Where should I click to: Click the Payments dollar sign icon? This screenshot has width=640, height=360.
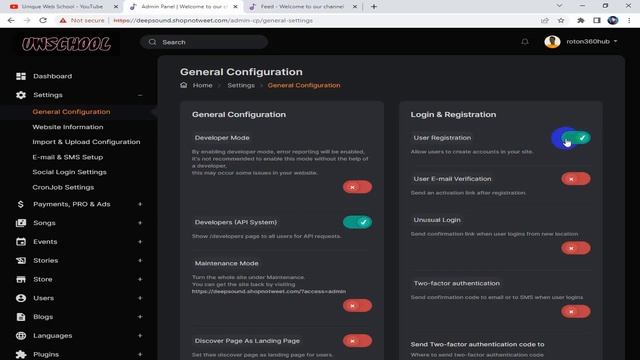pos(21,204)
